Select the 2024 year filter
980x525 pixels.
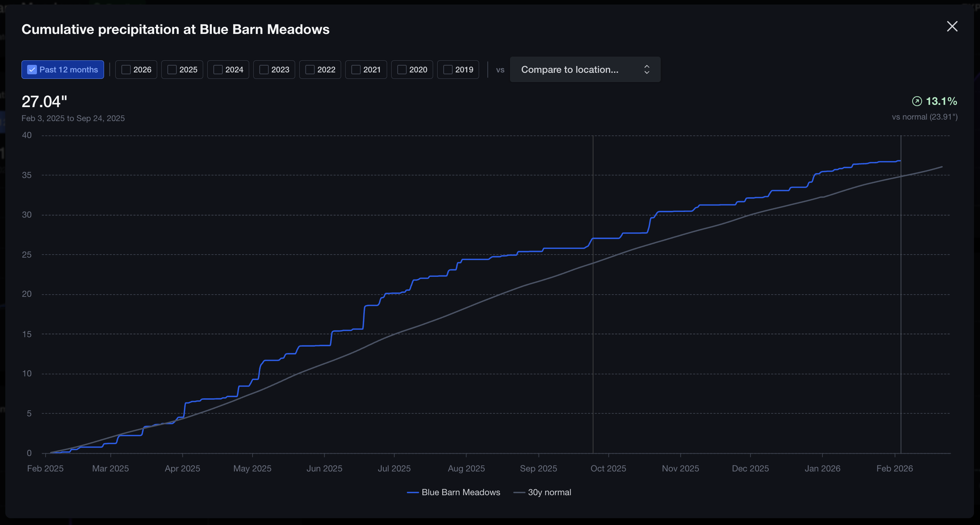218,70
